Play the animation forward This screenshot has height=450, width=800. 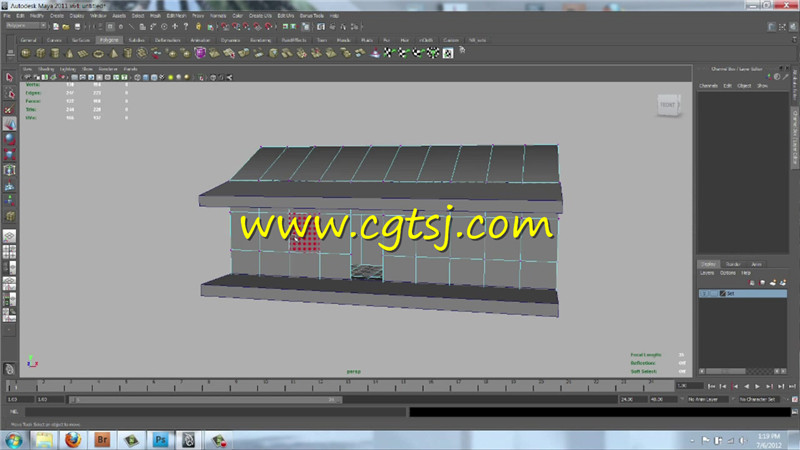758,387
